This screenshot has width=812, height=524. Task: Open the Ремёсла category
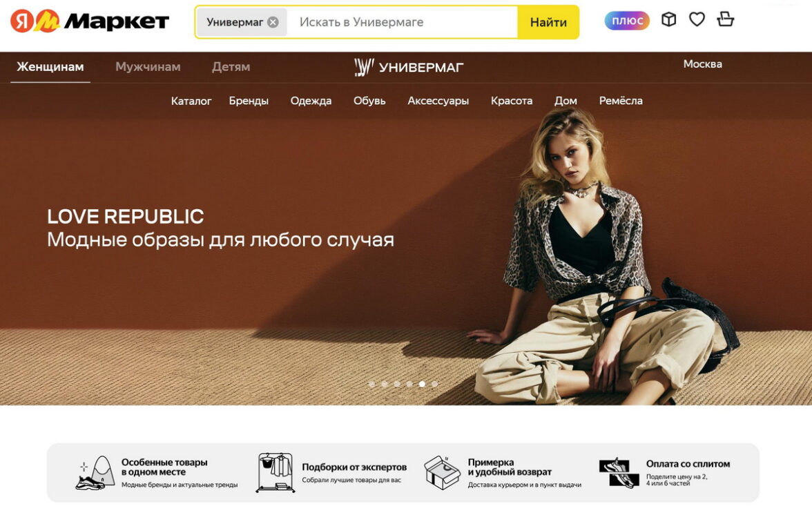620,101
